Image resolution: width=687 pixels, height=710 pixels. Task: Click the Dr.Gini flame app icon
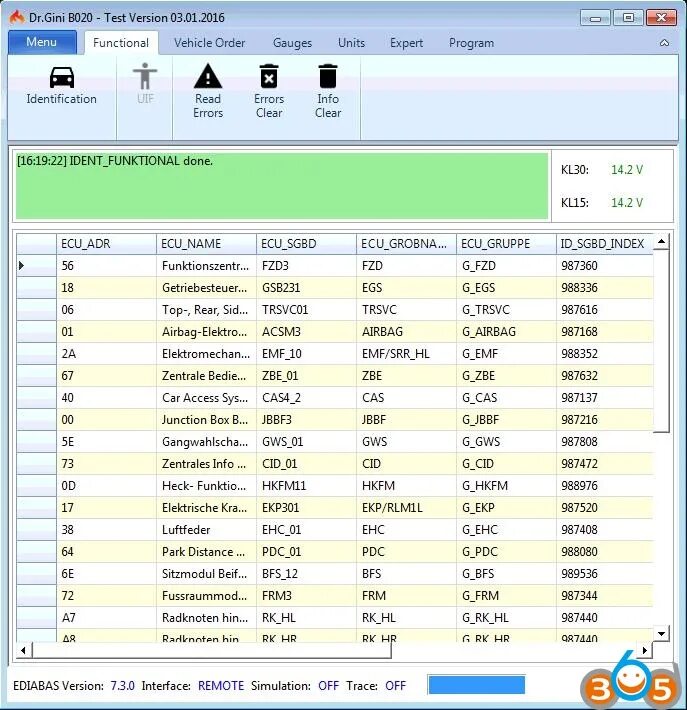(x=17, y=17)
